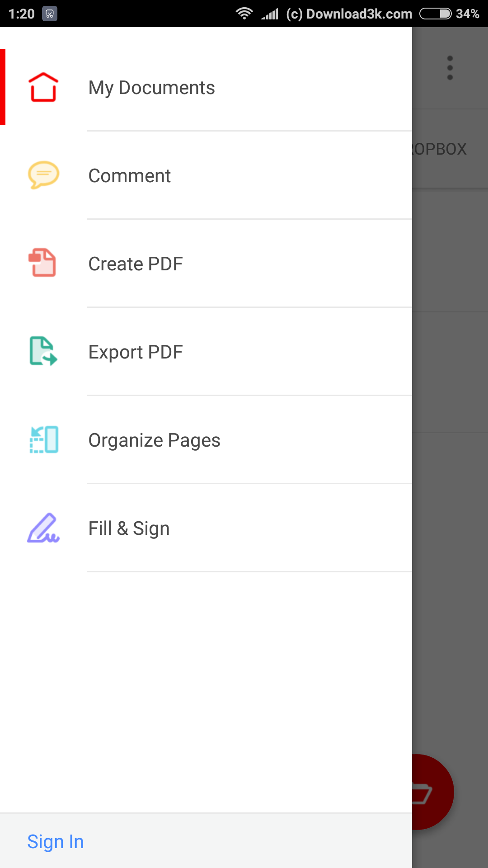The image size is (488, 868).
Task: Open Create PDF from the sidebar
Action: (136, 263)
